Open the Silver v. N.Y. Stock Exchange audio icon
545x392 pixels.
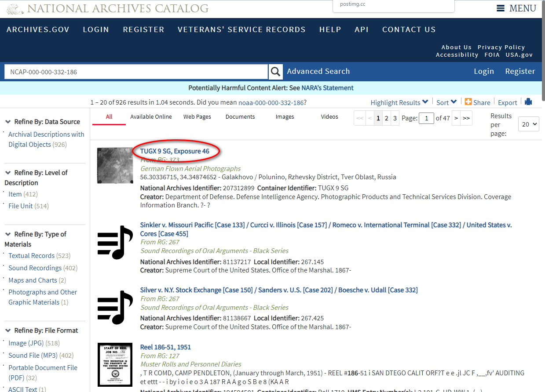[115, 307]
